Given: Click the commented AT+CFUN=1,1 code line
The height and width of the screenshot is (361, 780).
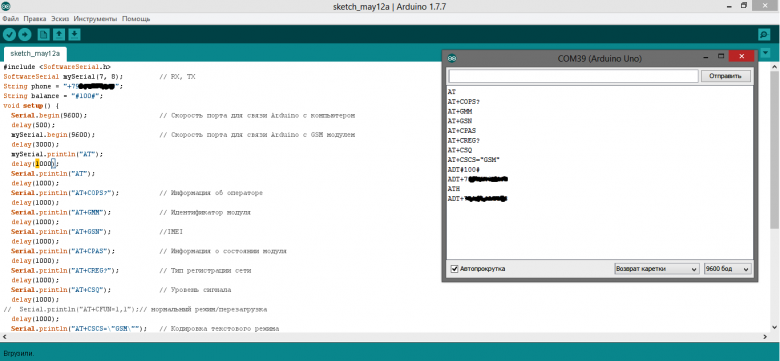Looking at the screenshot, I should (x=135, y=309).
